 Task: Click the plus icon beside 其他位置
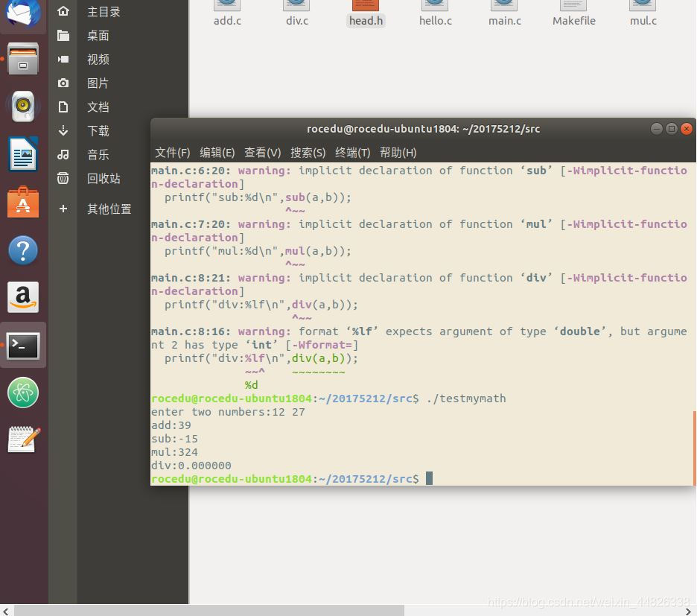(x=63, y=209)
